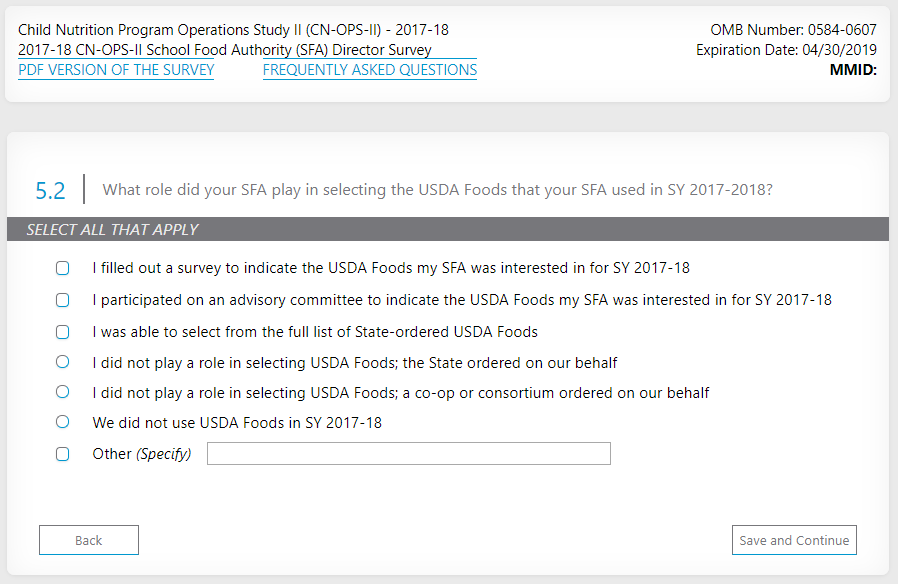The height and width of the screenshot is (584, 898).
Task: Click the SFA Director Survey subtitle
Action: point(225,50)
